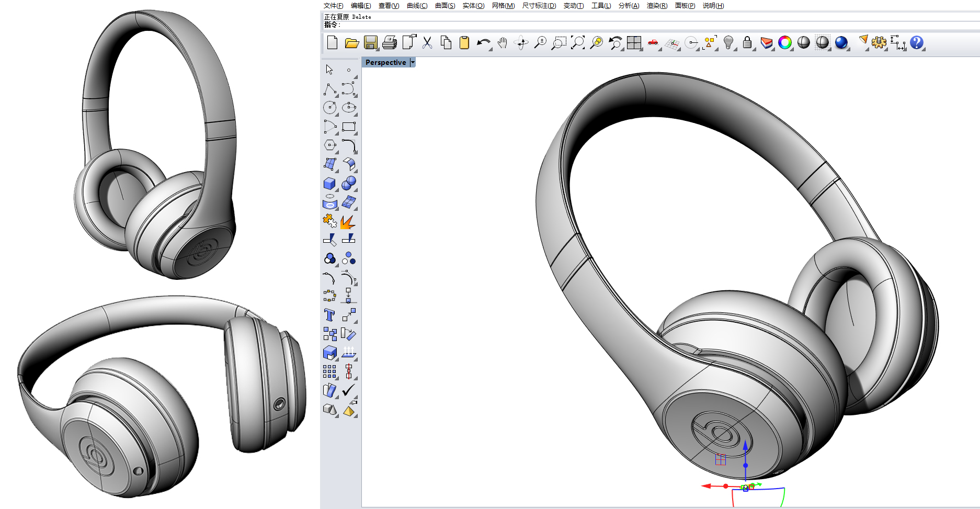Click the undo arrow icon

click(x=483, y=43)
